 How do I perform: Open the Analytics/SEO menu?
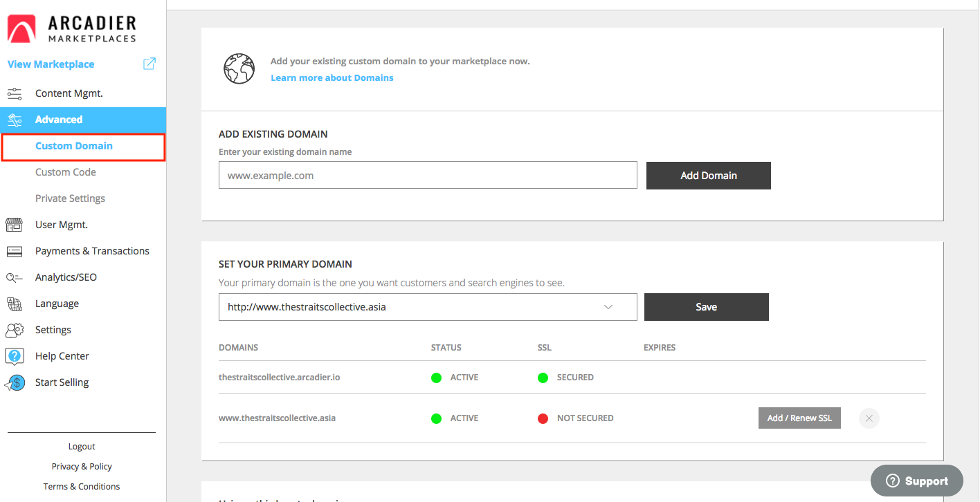[66, 277]
